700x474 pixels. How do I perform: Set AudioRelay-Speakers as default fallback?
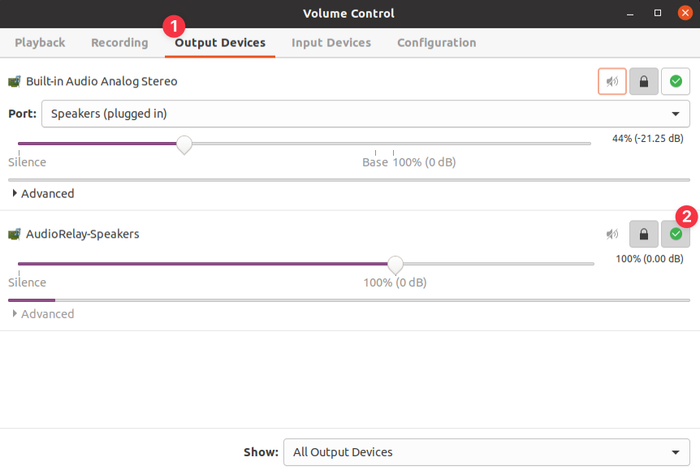(676, 234)
